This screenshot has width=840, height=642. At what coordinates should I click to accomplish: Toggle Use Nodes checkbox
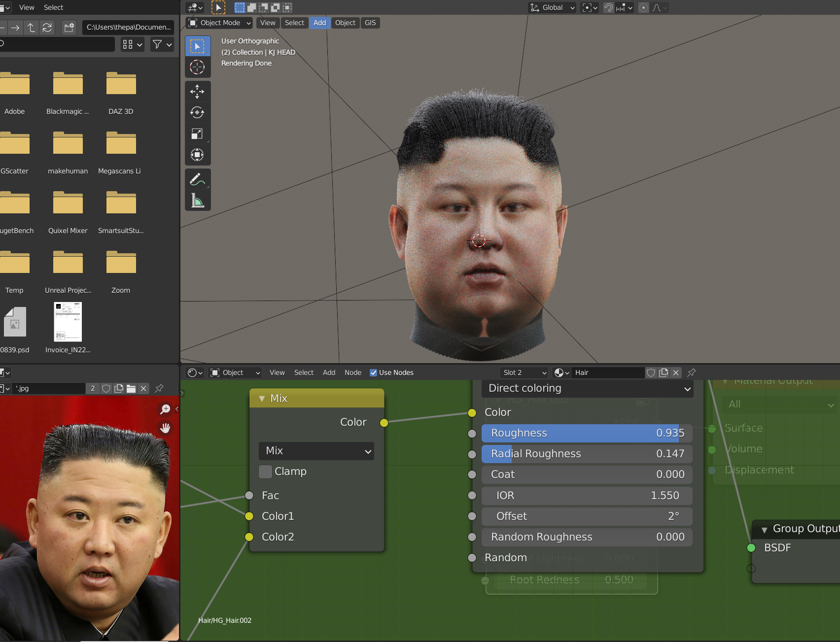click(x=374, y=373)
